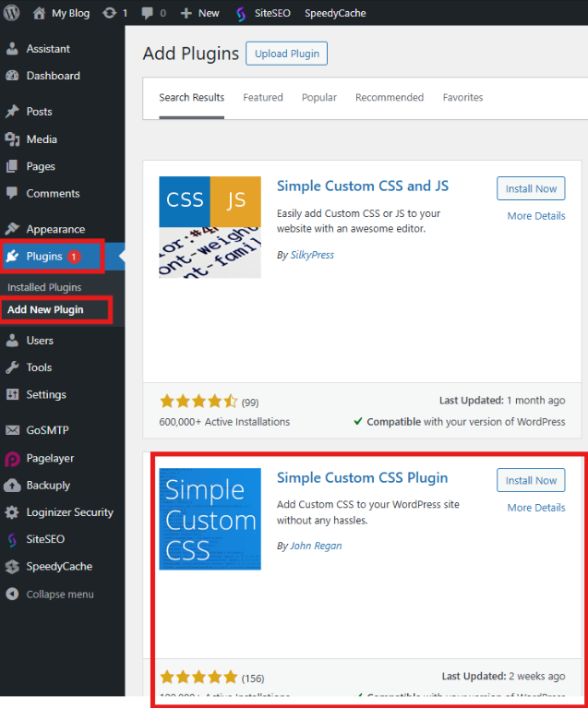Click the My Blog site name
The image size is (588, 709).
tap(70, 13)
